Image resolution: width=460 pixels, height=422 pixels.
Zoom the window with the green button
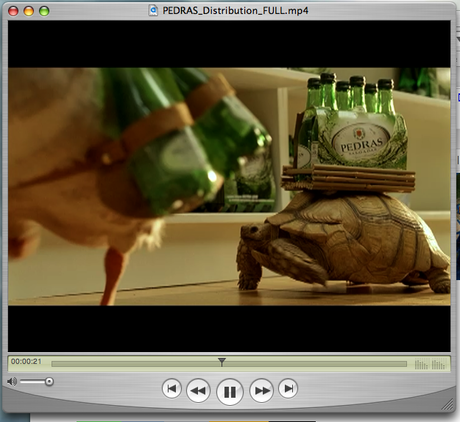point(44,11)
